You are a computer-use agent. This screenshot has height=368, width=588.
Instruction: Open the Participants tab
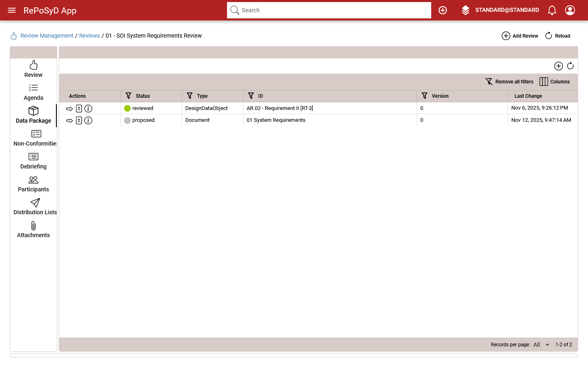click(x=33, y=184)
